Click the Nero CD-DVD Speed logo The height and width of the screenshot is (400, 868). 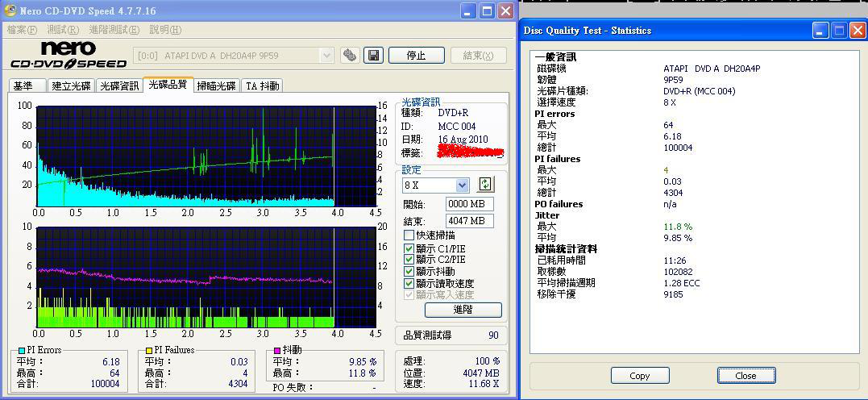click(x=67, y=55)
